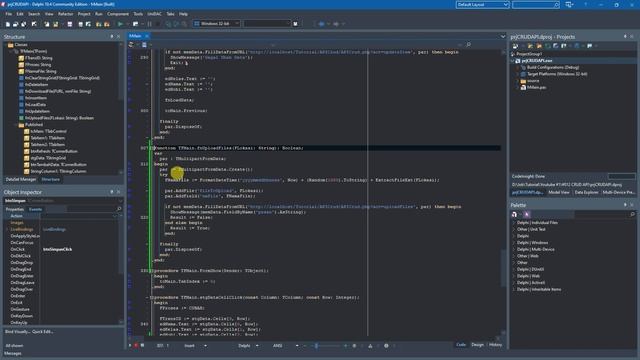Switch to the Data Explorer tab
Screen dimensions: 640x360
click(x=586, y=192)
